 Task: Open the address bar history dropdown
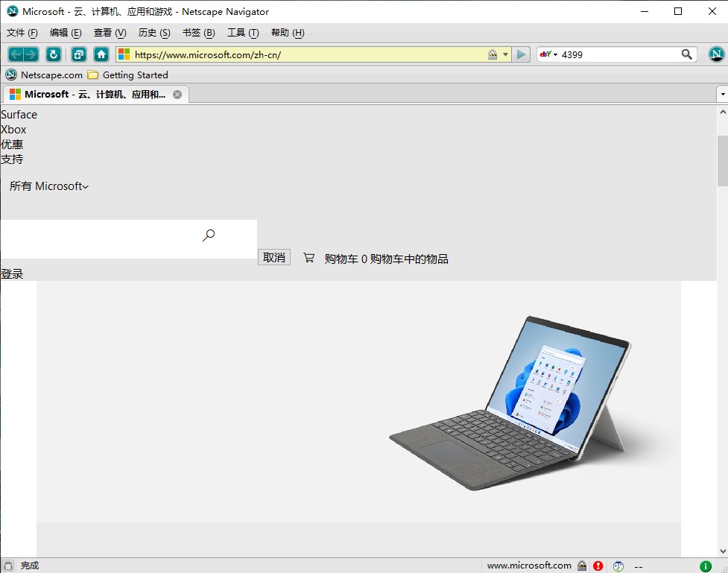point(506,54)
